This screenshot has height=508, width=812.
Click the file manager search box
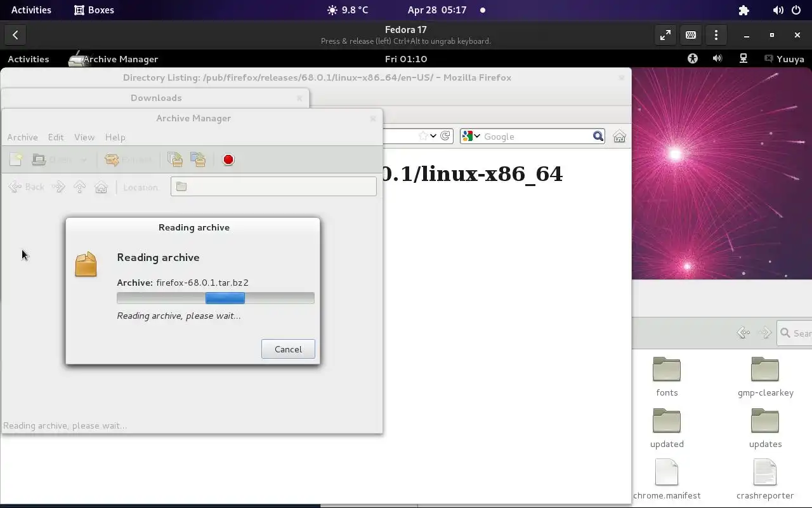coord(795,333)
